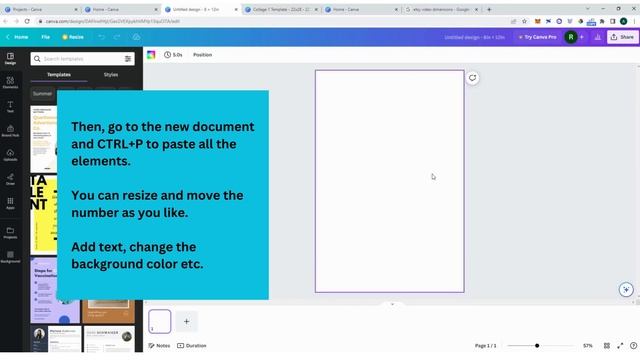The image size is (640, 360).
Task: Click the Search templates field
Action: point(82,59)
